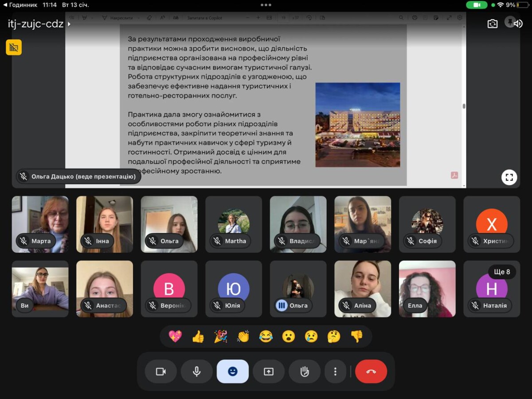Viewport: 532px width, 399px height.
Task: Select Марта's video tile
Action: 40,224
